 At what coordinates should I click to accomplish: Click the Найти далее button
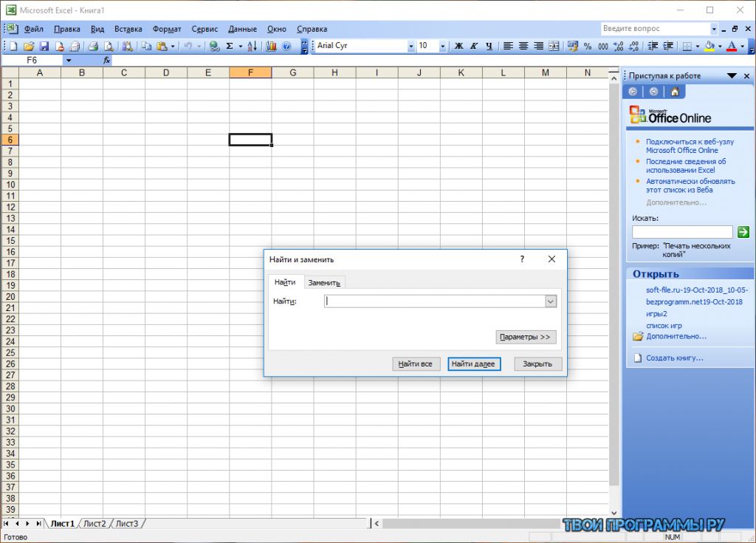pyautogui.click(x=473, y=364)
